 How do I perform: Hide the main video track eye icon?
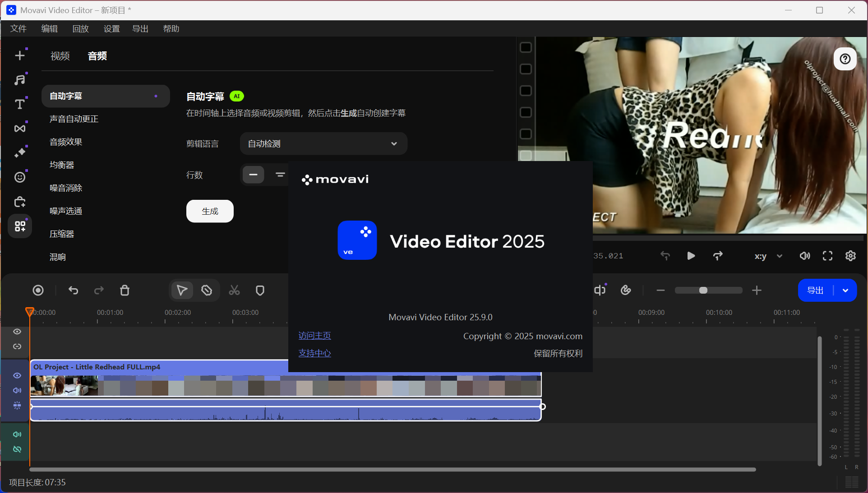[x=17, y=376]
